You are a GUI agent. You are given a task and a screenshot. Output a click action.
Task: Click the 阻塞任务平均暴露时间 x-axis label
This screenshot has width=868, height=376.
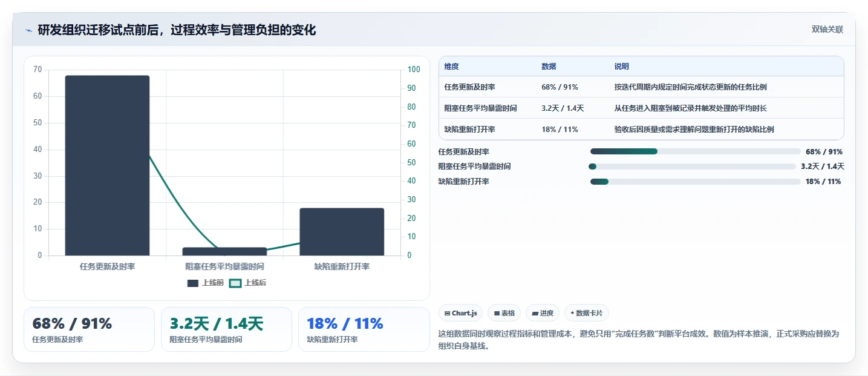click(224, 266)
